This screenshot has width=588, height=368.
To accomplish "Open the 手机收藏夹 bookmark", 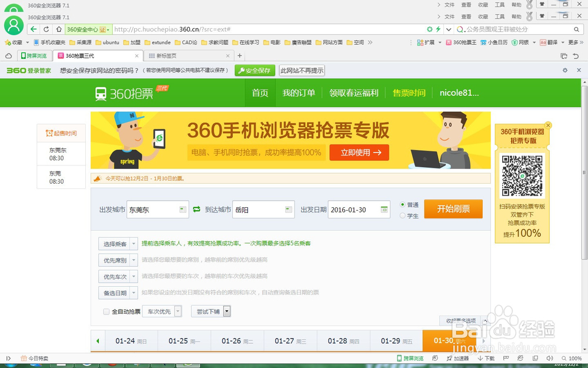I will [49, 42].
